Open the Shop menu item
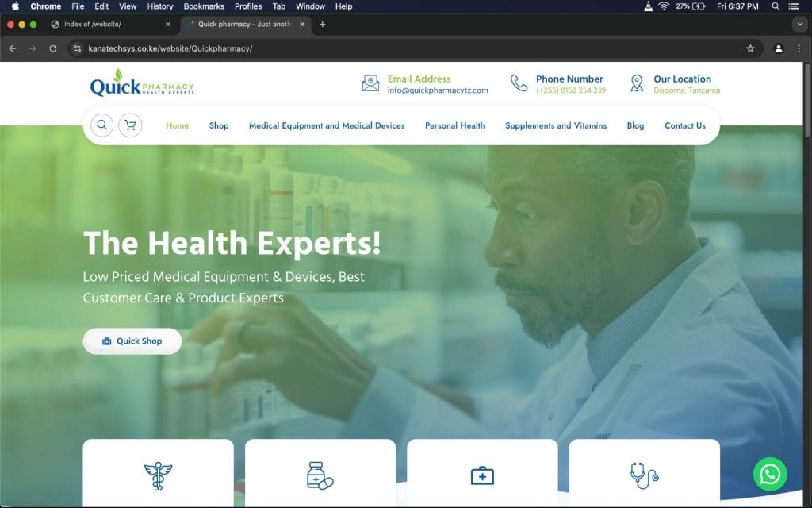 click(219, 125)
